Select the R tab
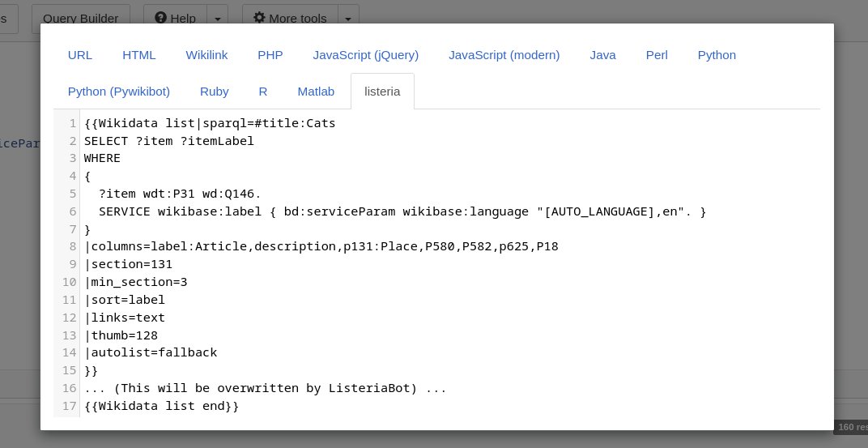 263,92
